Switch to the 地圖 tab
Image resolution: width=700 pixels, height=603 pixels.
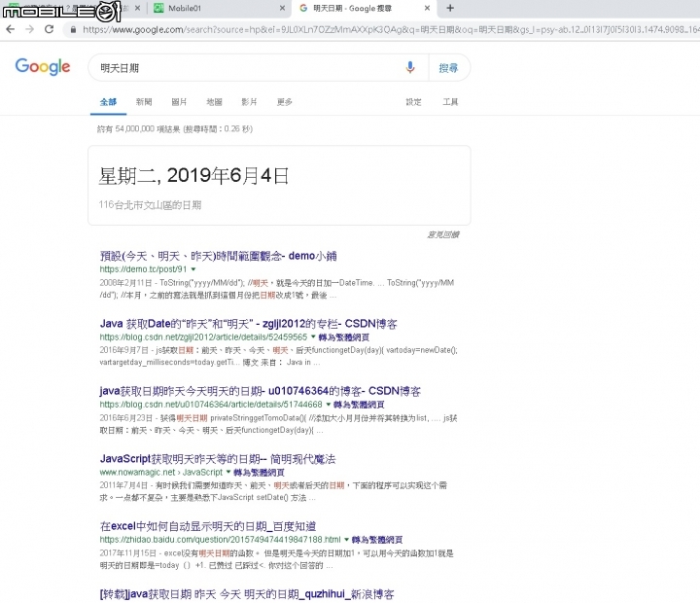tap(214, 102)
